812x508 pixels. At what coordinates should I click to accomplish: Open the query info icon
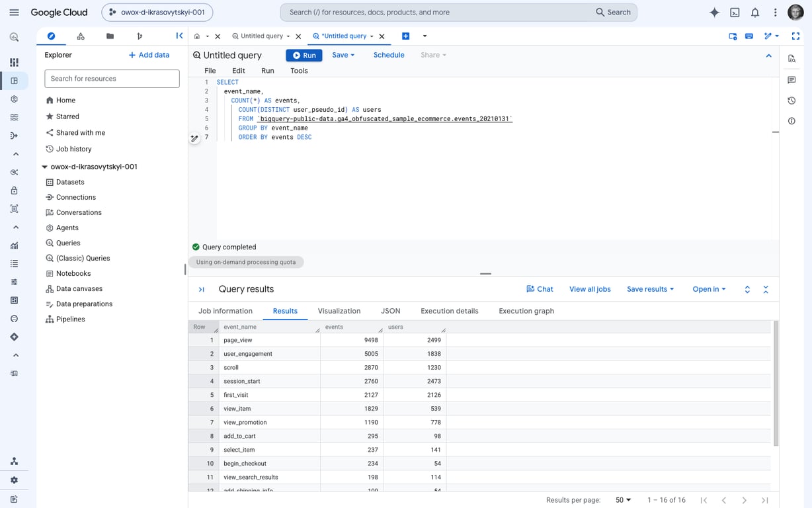tap(792, 121)
